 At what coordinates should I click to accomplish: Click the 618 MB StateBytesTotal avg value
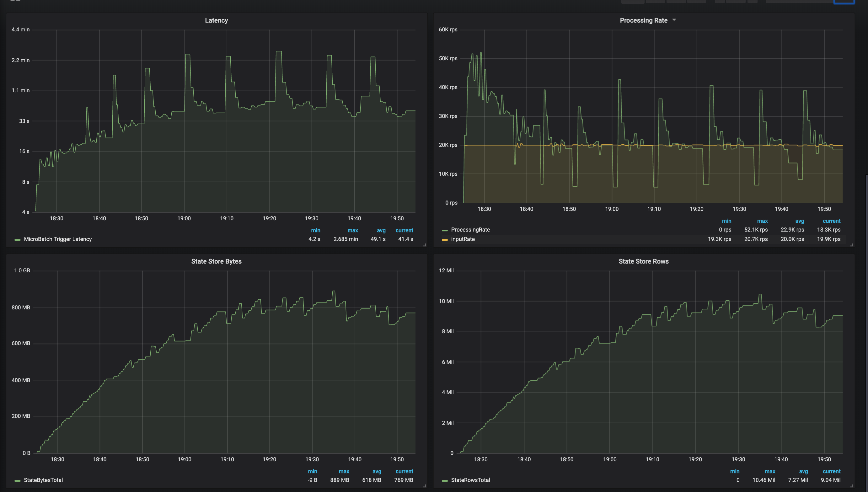pyautogui.click(x=372, y=480)
